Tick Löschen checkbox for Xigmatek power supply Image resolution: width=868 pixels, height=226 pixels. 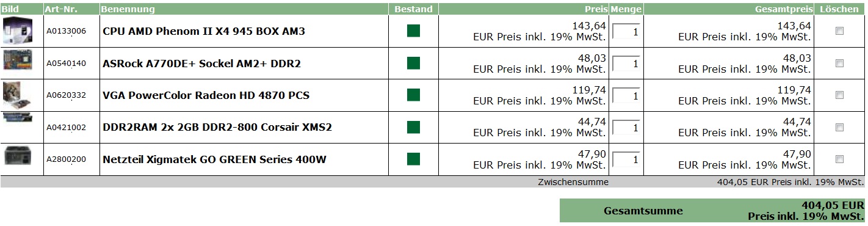(839, 159)
